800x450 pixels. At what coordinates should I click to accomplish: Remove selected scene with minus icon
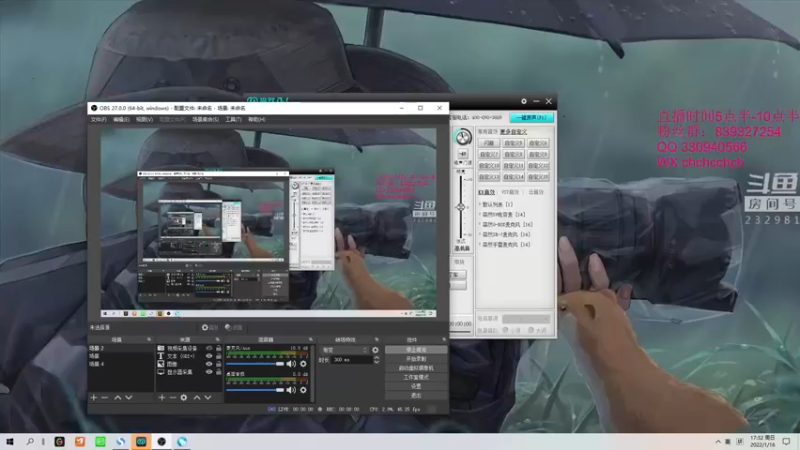pyautogui.click(x=105, y=397)
